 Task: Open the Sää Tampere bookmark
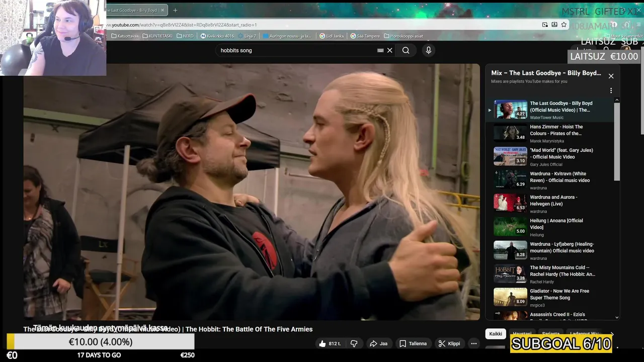365,36
